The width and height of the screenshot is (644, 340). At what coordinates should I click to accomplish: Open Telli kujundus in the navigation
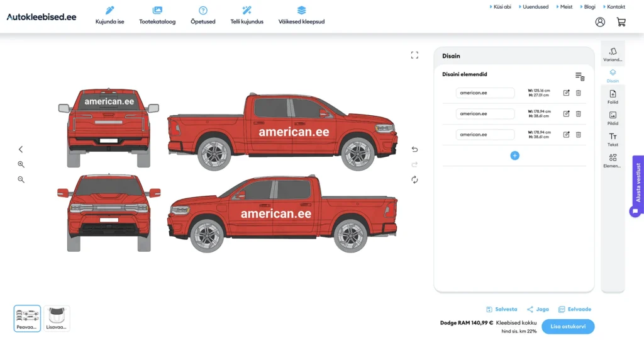(247, 15)
